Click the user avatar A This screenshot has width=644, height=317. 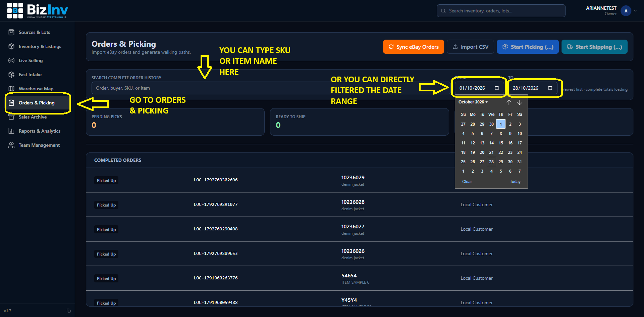click(x=626, y=11)
